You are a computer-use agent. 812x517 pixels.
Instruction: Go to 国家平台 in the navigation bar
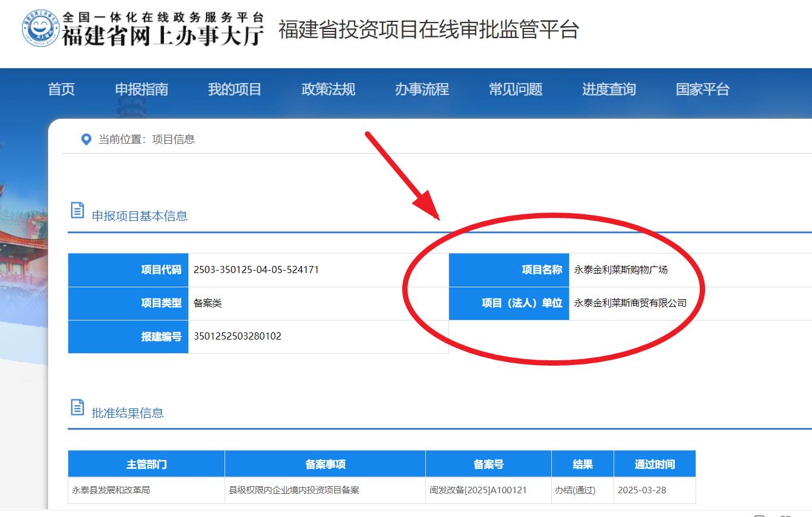(703, 89)
